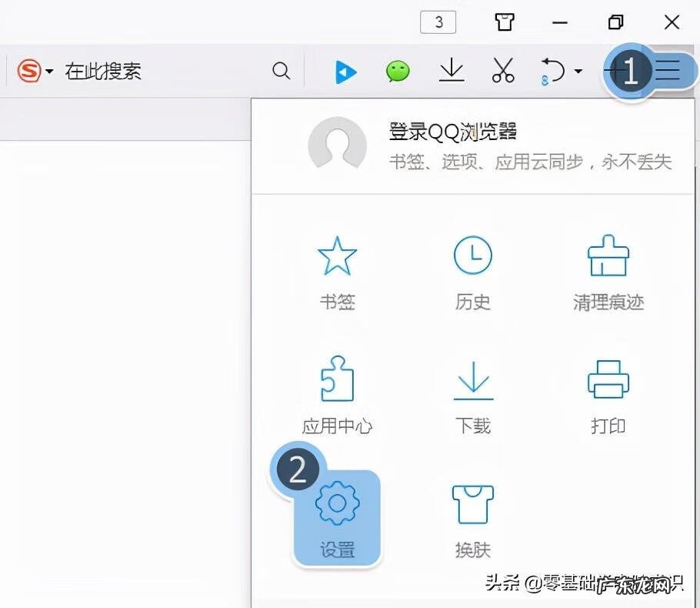
Task: Expand the arrow beside the undo icon
Action: coord(578,72)
